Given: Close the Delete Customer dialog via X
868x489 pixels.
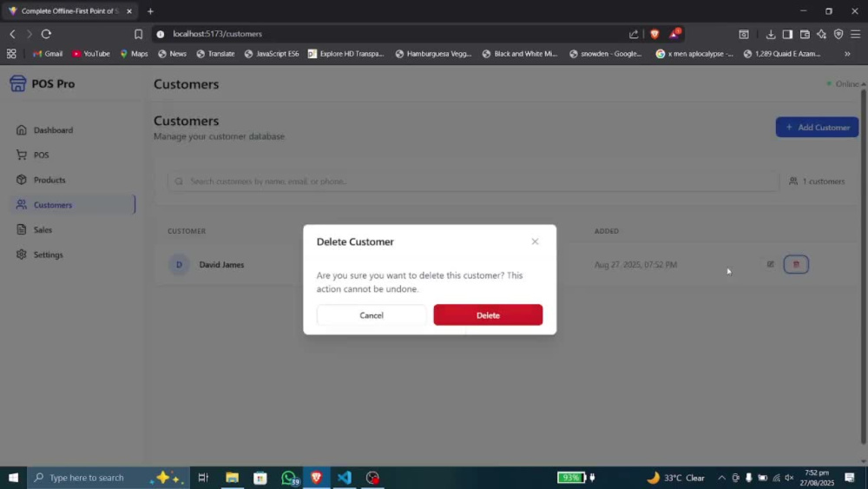Looking at the screenshot, I should 535,241.
